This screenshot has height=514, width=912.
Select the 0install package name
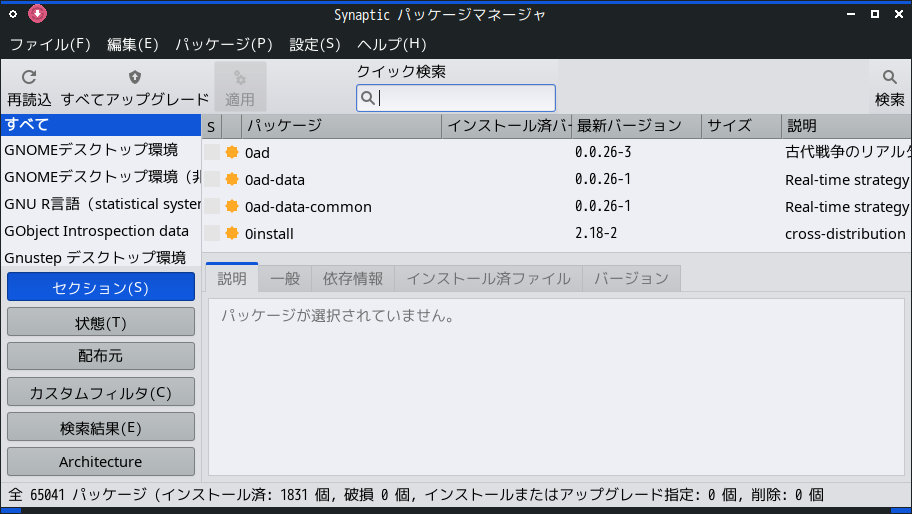[269, 234]
